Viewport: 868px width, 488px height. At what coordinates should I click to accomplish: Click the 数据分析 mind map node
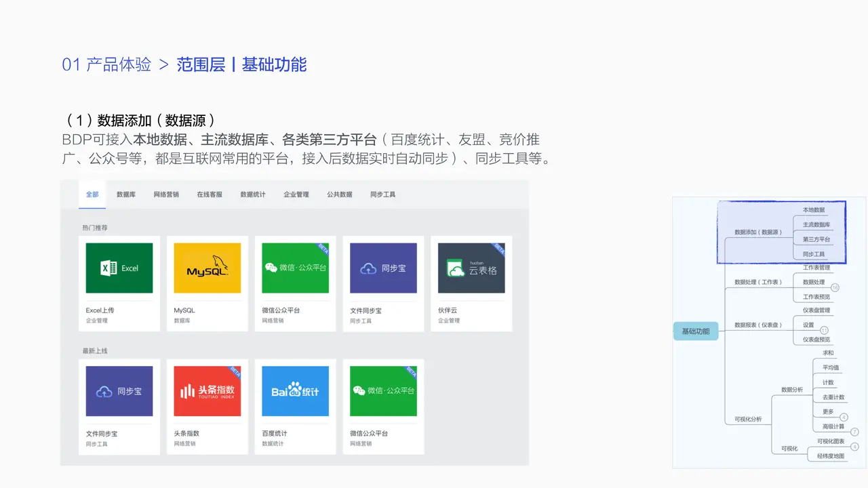coord(792,390)
